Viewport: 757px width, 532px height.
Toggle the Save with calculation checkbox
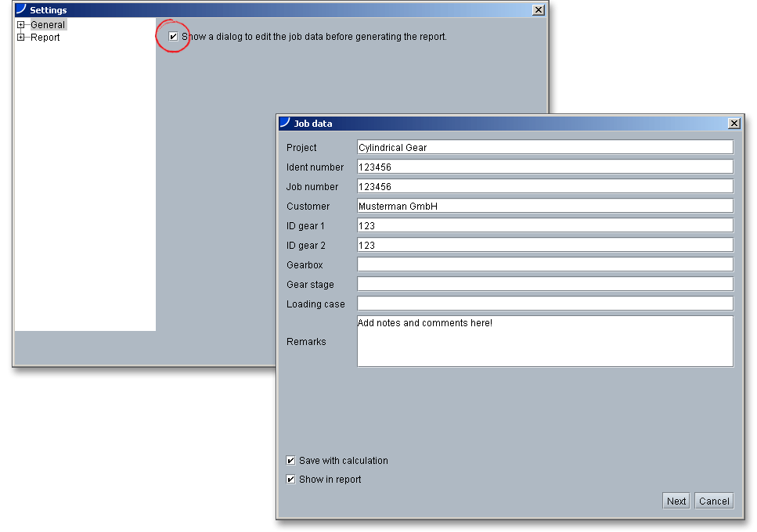[291, 461]
